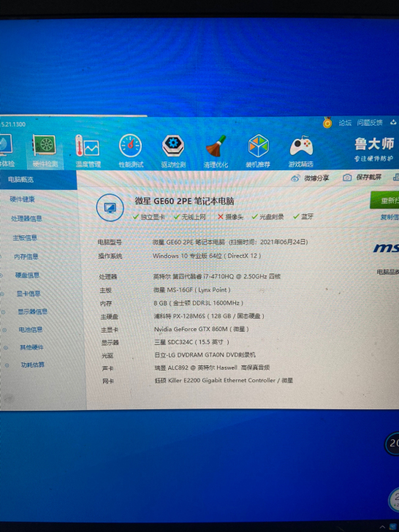Image resolution: width=399 pixels, height=532 pixels.
Task: Select 硬盘信息 in sidebar
Action: (28, 275)
